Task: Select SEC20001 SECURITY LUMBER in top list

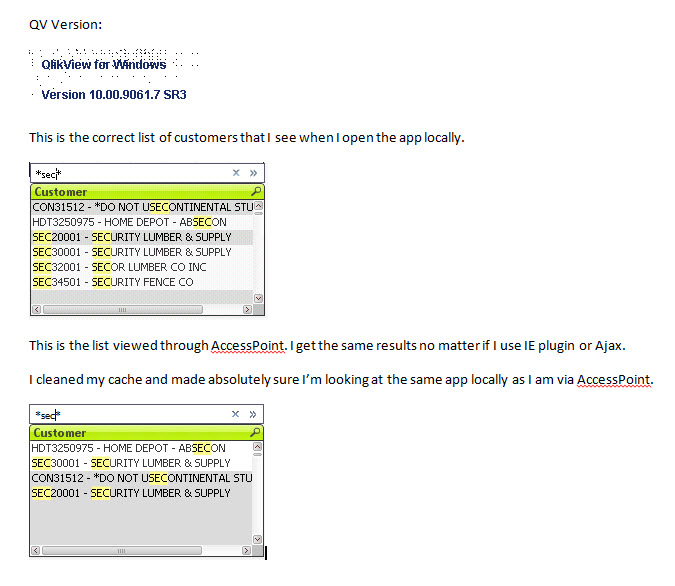Action: [x=142, y=237]
